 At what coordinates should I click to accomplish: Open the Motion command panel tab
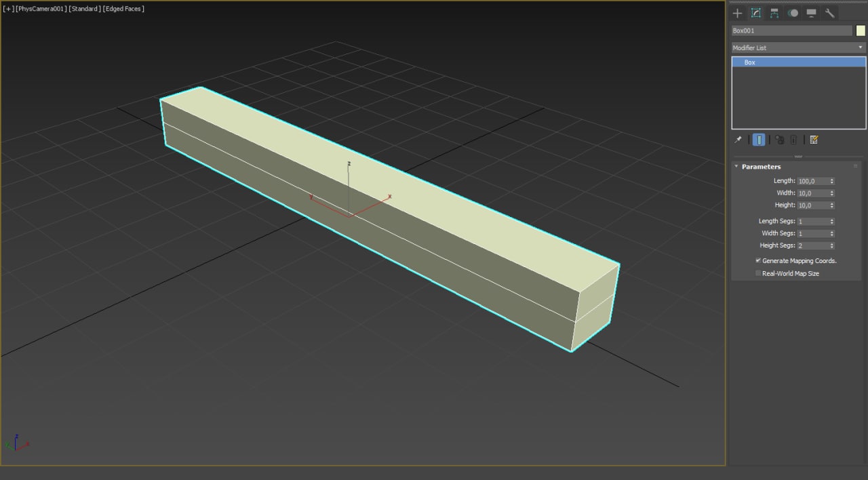[793, 13]
